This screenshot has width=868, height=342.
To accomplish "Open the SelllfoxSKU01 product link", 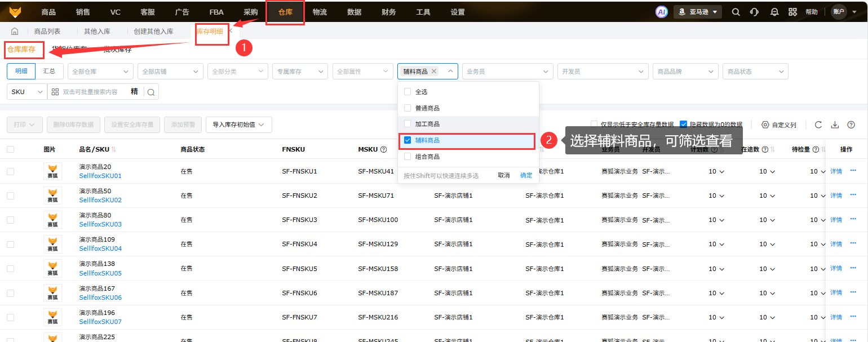I will [x=100, y=176].
